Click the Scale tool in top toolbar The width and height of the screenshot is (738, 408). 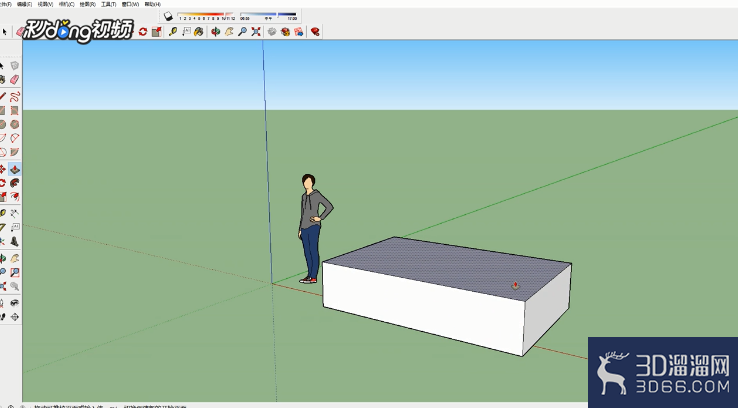click(x=156, y=32)
